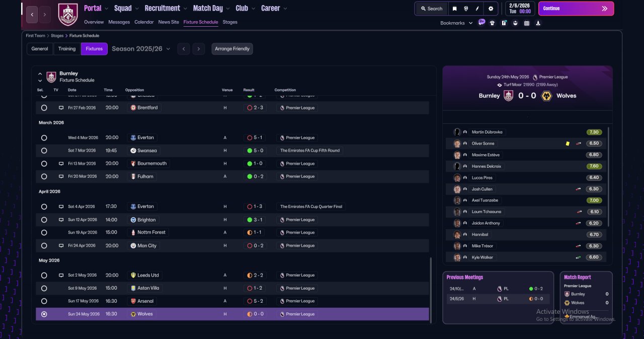
Task: Select the radio button for Fulham fixture
Action: pyautogui.click(x=44, y=177)
